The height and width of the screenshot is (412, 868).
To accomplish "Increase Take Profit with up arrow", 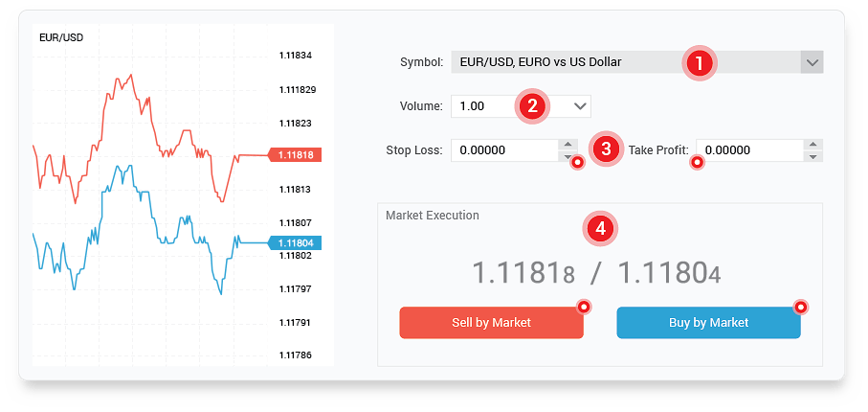I will pos(812,145).
